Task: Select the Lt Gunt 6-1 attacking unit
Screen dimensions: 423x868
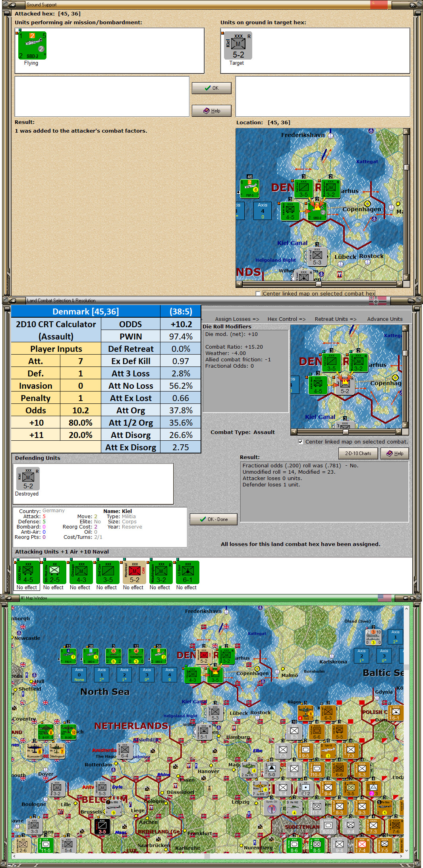Action: point(187,572)
